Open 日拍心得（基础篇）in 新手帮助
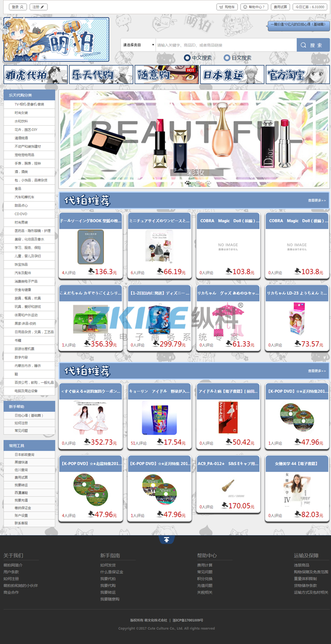The width and height of the screenshot is (331, 644). (29, 415)
